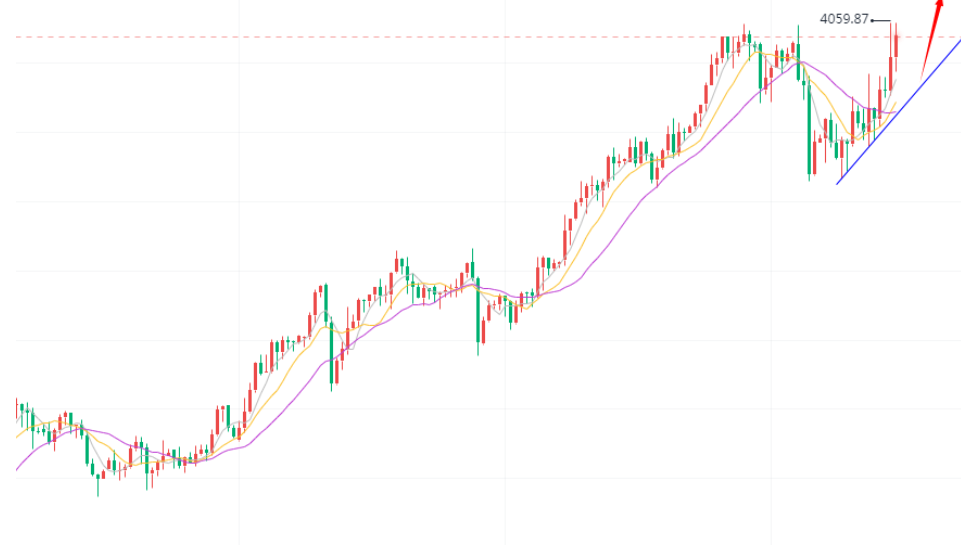The width and height of the screenshot is (976, 545).
Task: Select the blue ascending trendline
Action: (900, 111)
